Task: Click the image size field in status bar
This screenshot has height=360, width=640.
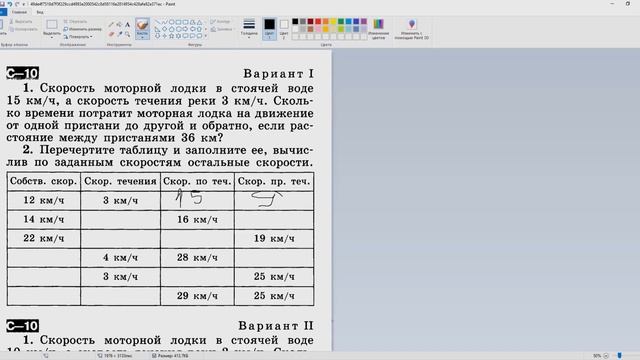Action: point(115,356)
